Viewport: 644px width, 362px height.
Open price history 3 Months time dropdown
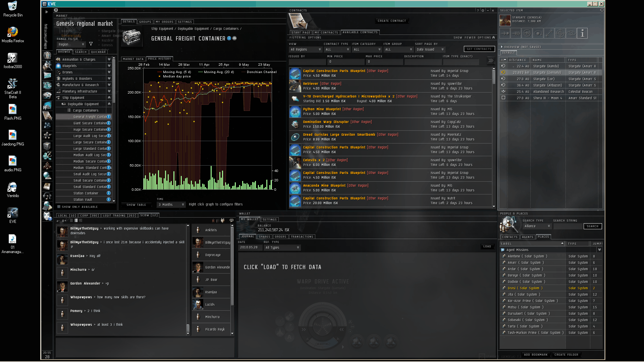171,204
